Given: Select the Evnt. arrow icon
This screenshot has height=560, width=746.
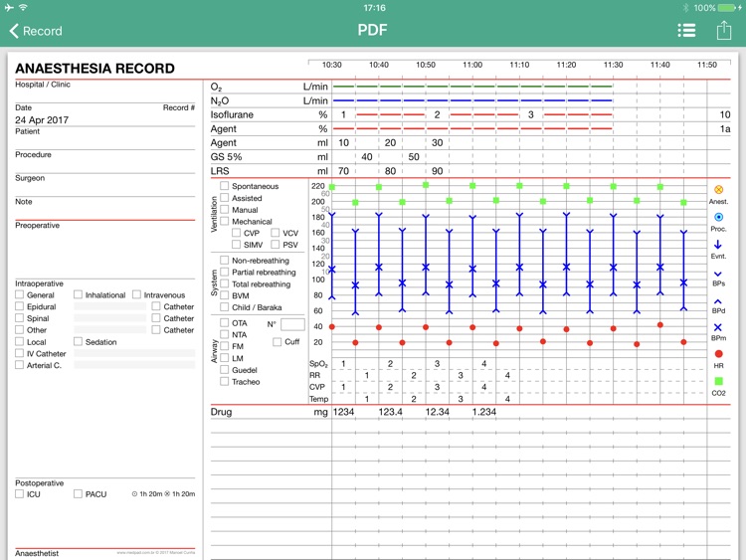Looking at the screenshot, I should [718, 245].
